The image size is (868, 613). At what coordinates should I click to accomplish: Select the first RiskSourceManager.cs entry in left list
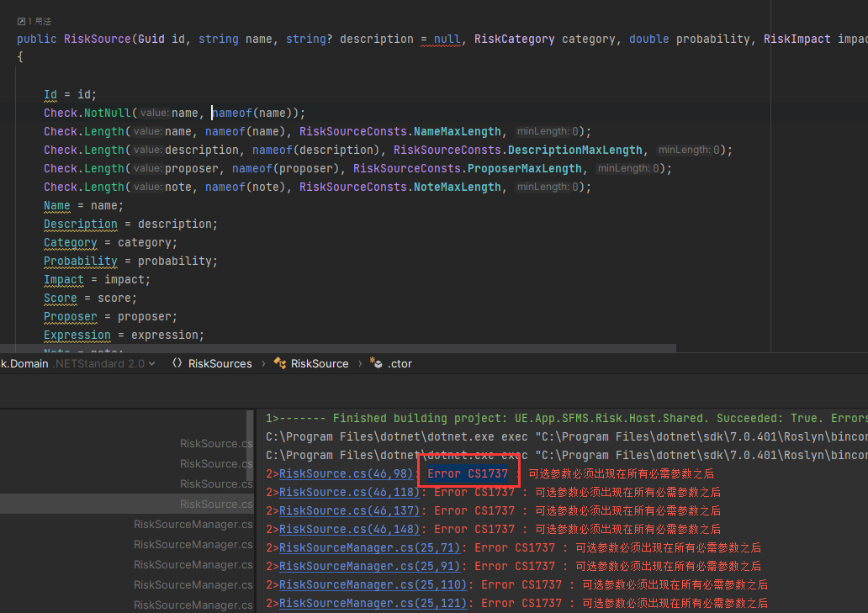coord(193,524)
